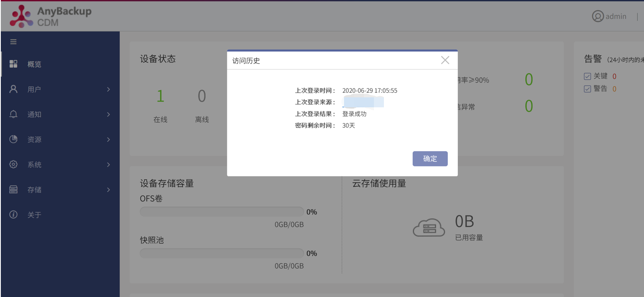This screenshot has height=297, width=644.
Task: Click the admin profile avatar icon
Action: click(597, 16)
